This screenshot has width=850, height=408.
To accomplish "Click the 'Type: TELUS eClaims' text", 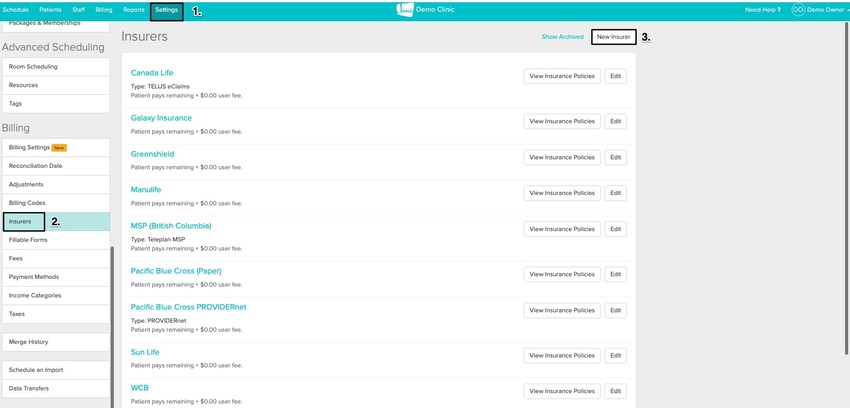I will pyautogui.click(x=160, y=86).
